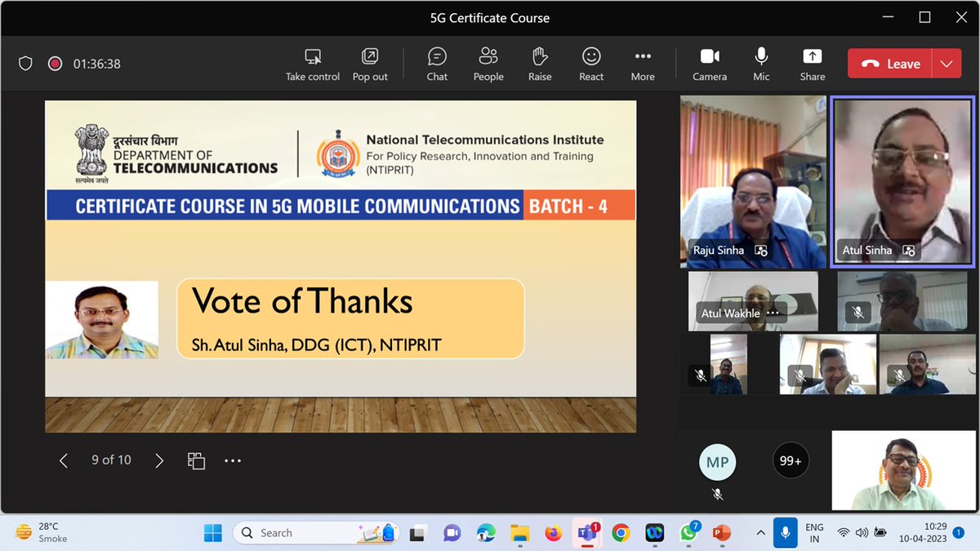Click the Vote of Thanks slide title
The image size is (980, 551).
click(x=302, y=301)
